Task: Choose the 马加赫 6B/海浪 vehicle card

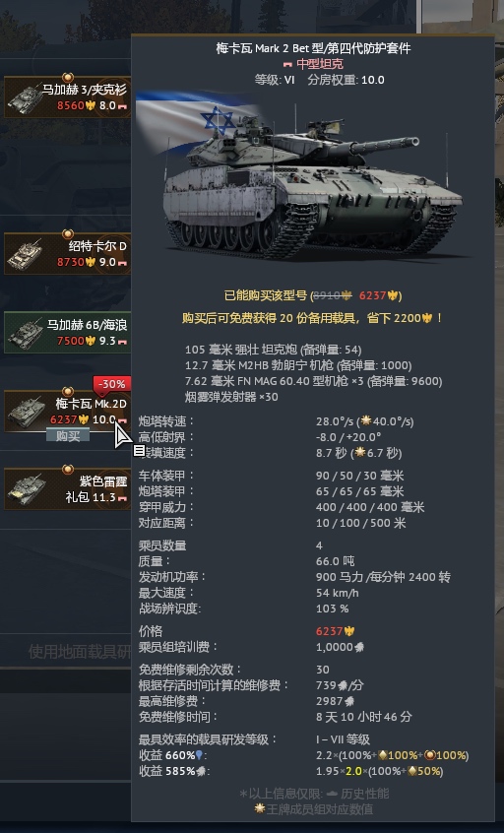Action: [68, 332]
